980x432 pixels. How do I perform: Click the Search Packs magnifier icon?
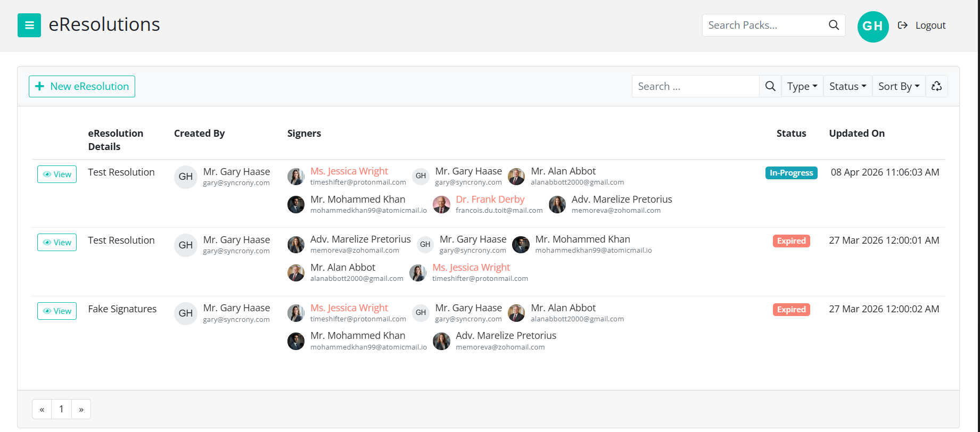(833, 24)
